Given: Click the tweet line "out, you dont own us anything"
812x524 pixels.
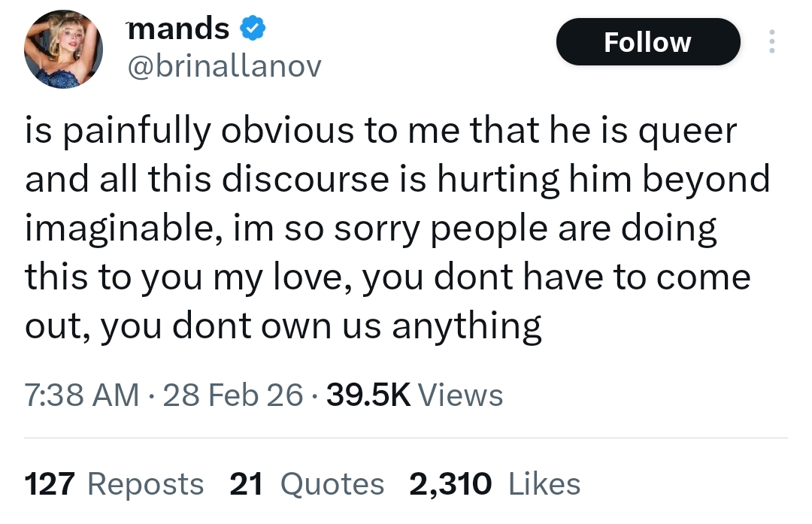Looking at the screenshot, I should point(283,327).
